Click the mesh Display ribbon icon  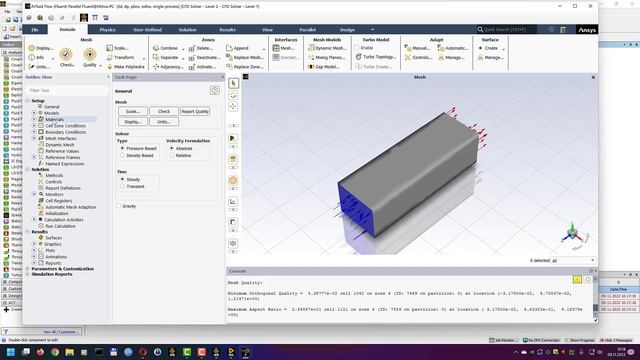coord(41,48)
